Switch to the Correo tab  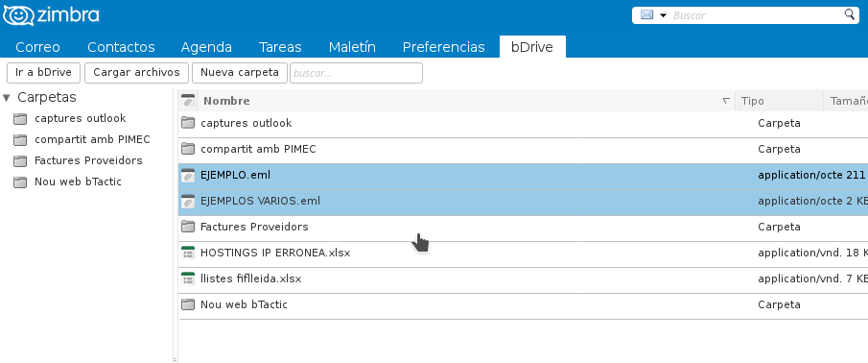pyautogui.click(x=37, y=47)
